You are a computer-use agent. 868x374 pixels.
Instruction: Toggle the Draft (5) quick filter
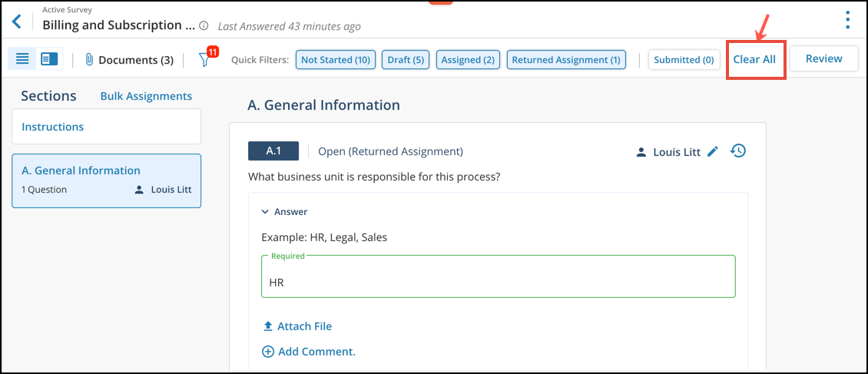406,60
